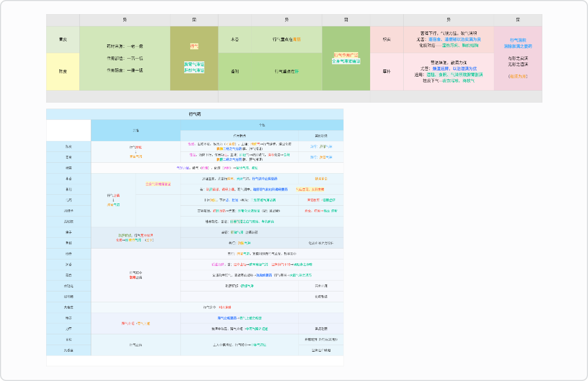
Task: Select the 行气消积 blue text
Action: [x=518, y=40]
